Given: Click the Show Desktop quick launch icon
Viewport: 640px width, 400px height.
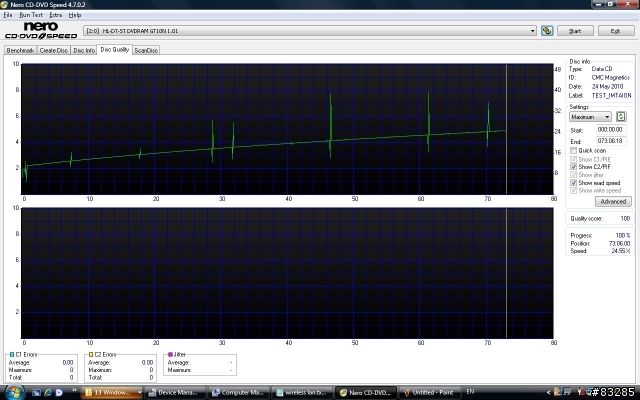Looking at the screenshot, I should (x=36, y=392).
